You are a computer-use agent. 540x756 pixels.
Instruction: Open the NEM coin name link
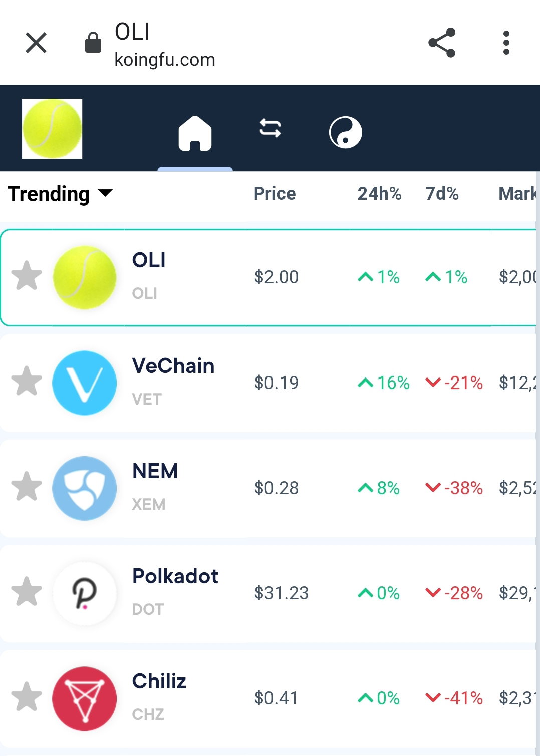[155, 471]
